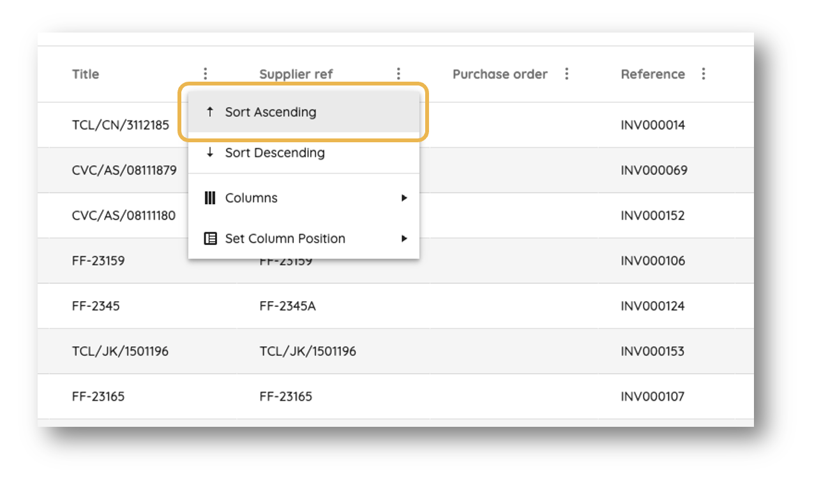Click reference INV000106
Image resolution: width=821 pixels, height=504 pixels.
(x=652, y=261)
